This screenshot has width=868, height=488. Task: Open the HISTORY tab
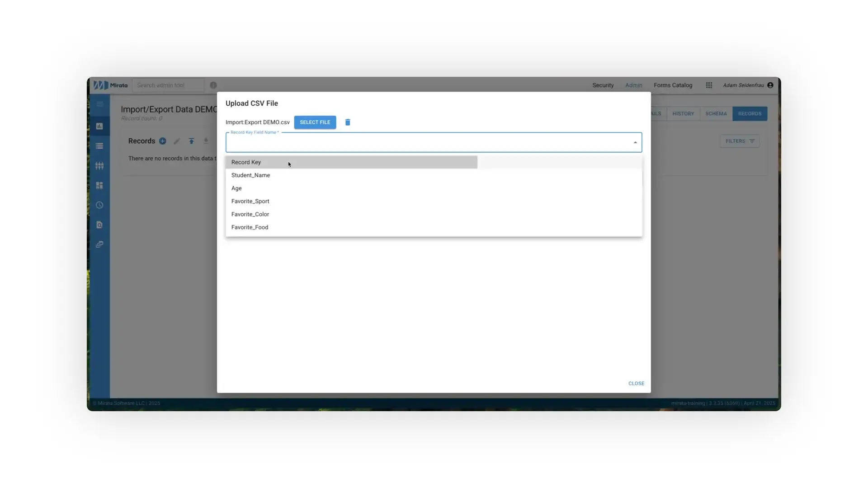683,113
